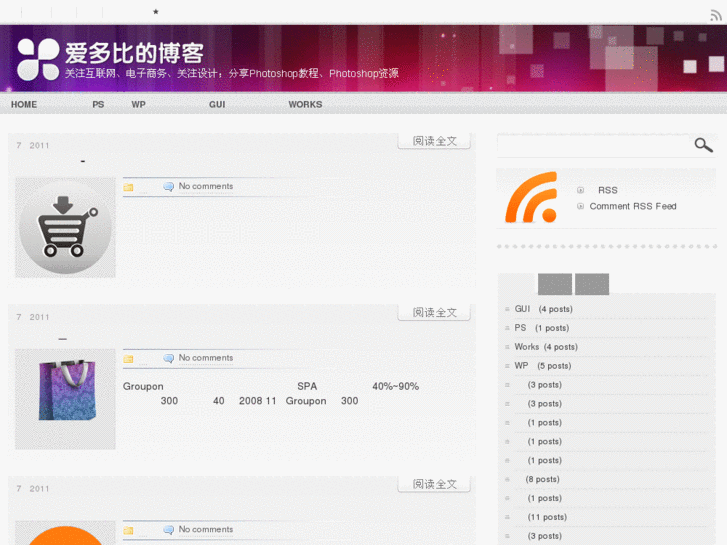This screenshot has height=545, width=727.
Task: Click the star icon in top bar
Action: tap(156, 12)
